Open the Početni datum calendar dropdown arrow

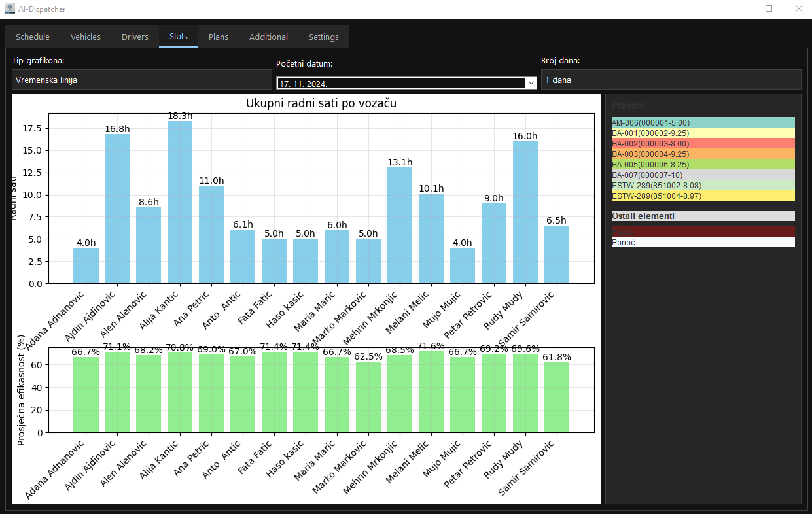pos(530,83)
